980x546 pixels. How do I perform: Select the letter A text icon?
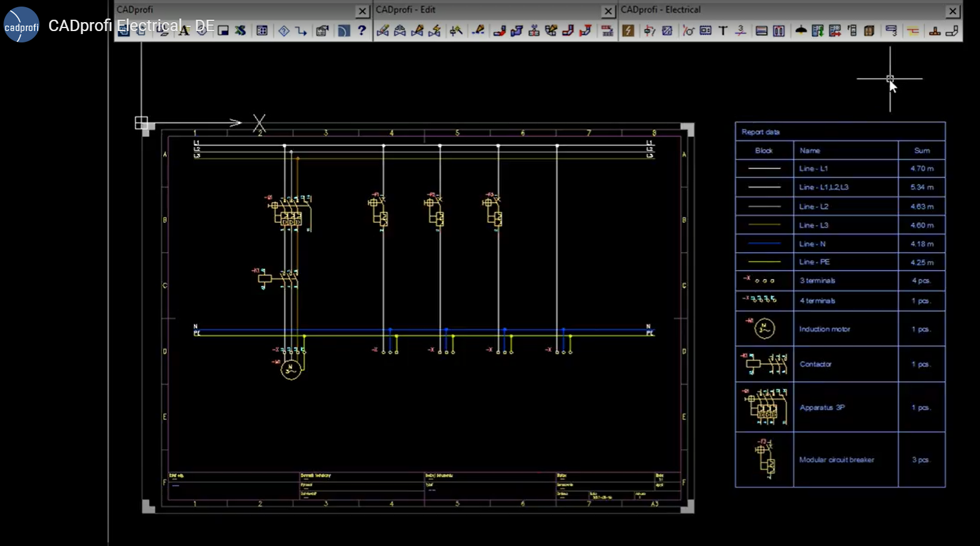[184, 30]
